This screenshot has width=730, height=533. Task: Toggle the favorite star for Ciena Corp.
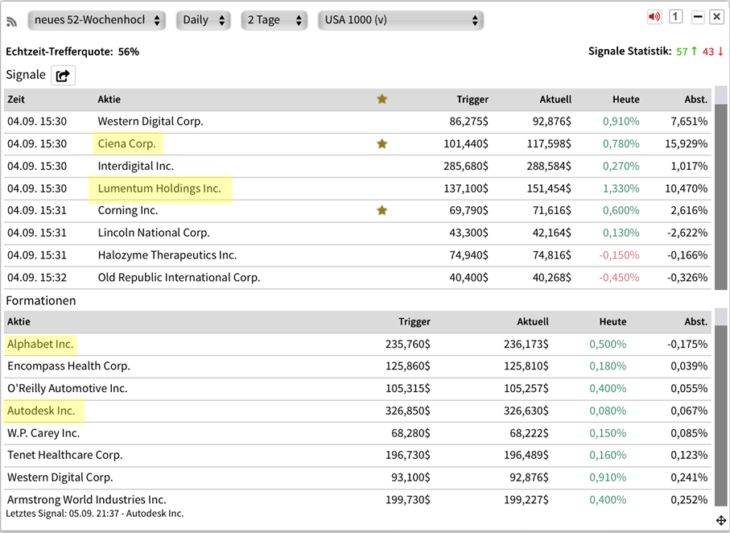[382, 144]
